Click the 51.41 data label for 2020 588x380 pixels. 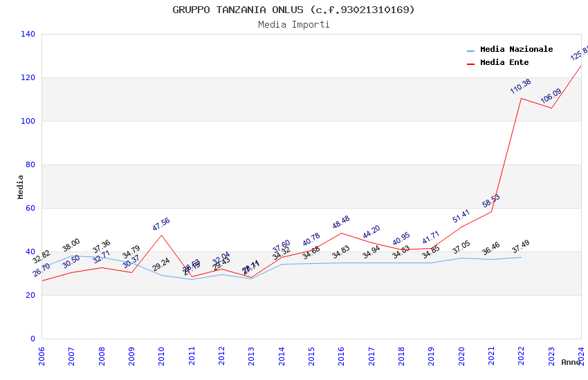(461, 216)
